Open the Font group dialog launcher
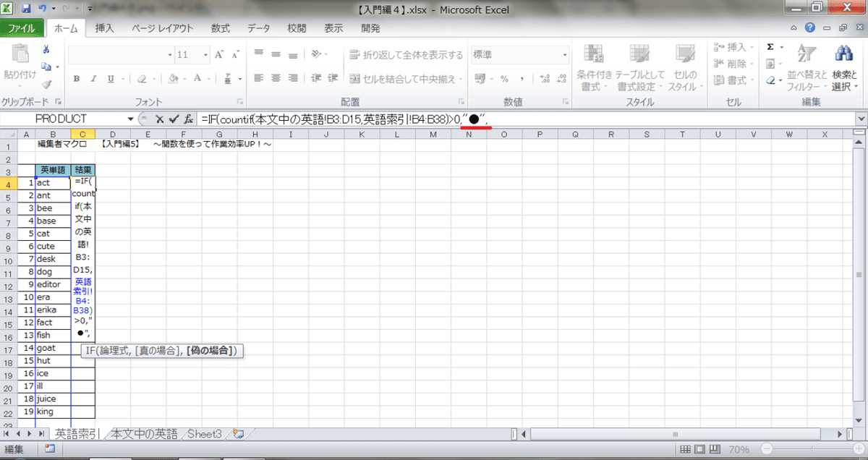Viewport: 868px width, 460px height. [242, 102]
